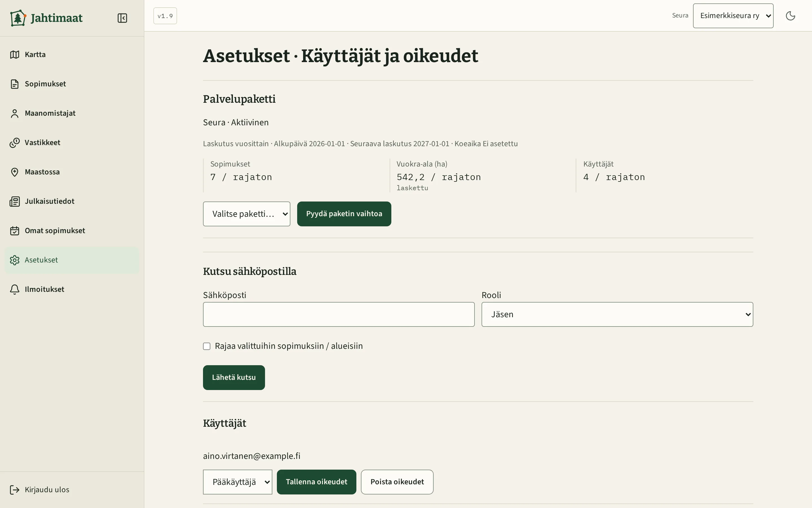Viewport: 812px width, 508px height.
Task: Click the Maanomistajat person icon
Action: [14, 113]
